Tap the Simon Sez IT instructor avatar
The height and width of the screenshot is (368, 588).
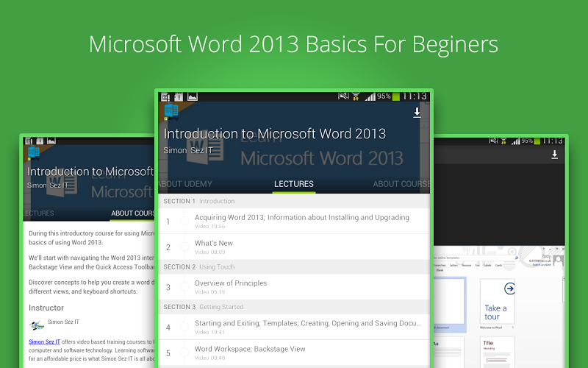[37, 325]
